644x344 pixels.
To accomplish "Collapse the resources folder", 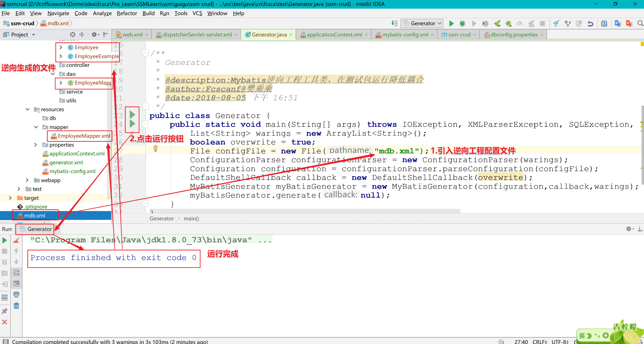I will pos(28,109).
